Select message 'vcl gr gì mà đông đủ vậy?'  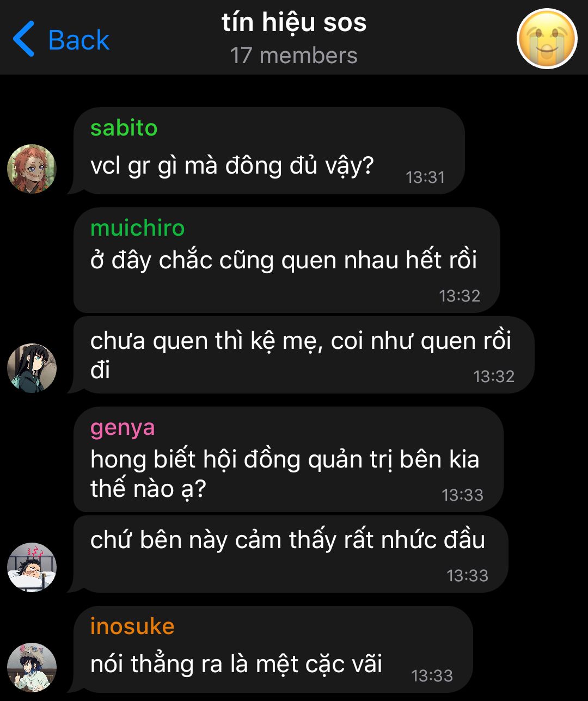pos(269,151)
